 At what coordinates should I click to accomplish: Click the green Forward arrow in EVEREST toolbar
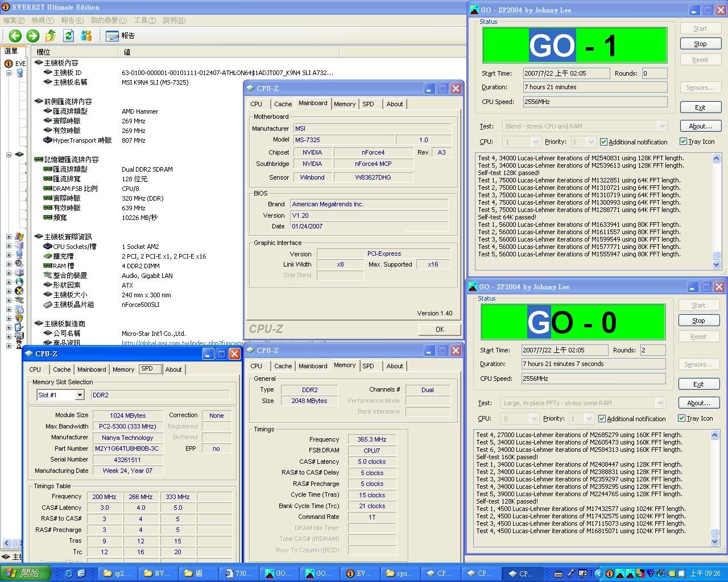pos(33,36)
